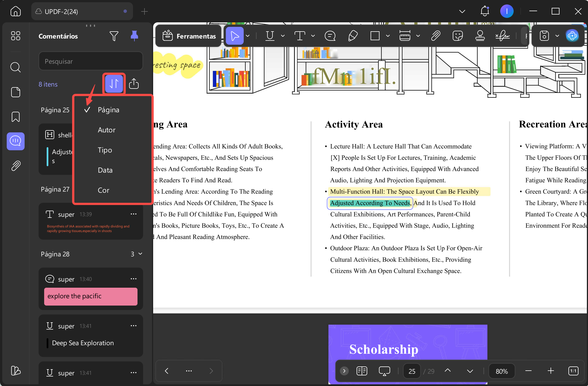Image resolution: width=588 pixels, height=386 pixels.
Task: Add a sticky note comment
Action: click(x=330, y=36)
